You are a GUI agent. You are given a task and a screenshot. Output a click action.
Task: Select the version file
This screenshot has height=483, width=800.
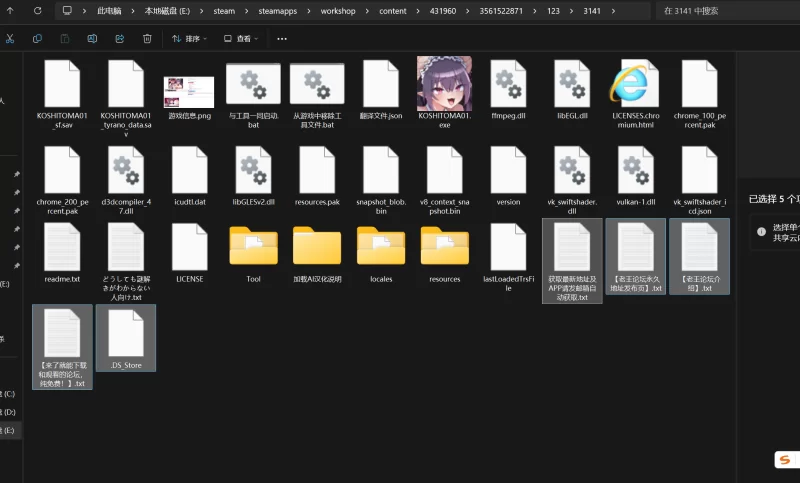508,176
